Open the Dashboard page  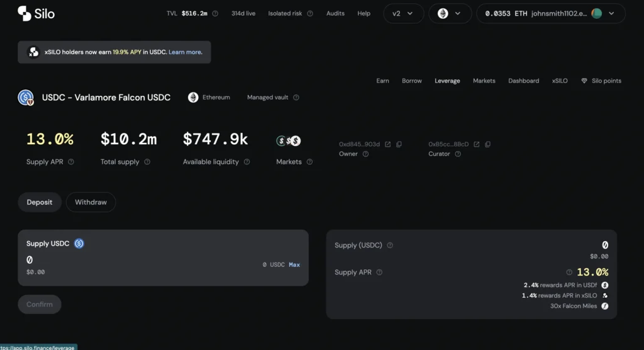[x=524, y=81]
